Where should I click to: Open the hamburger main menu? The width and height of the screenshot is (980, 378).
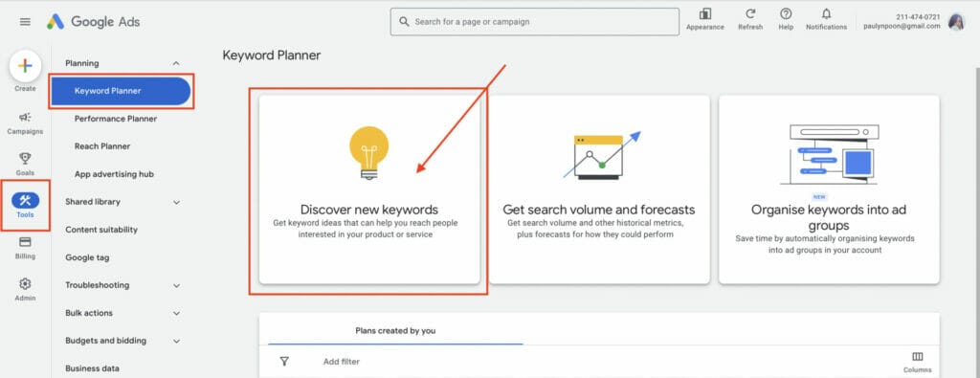pos(25,22)
